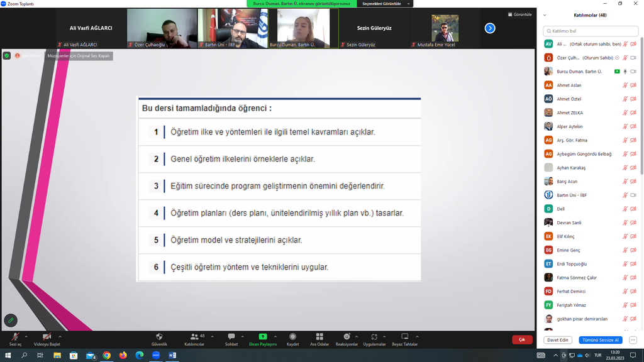The height and width of the screenshot is (362, 644).
Task: Click the Katılımcı bul search field
Action: click(590, 31)
